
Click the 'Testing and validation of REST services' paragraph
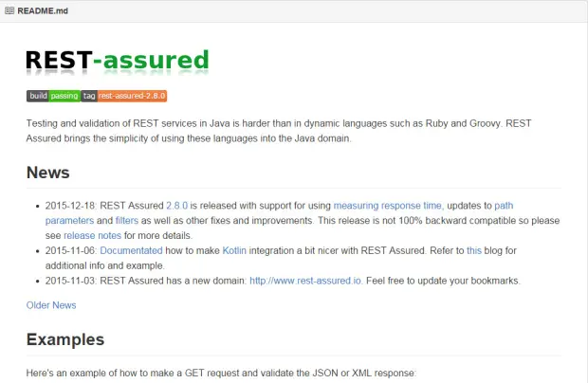tap(279, 131)
